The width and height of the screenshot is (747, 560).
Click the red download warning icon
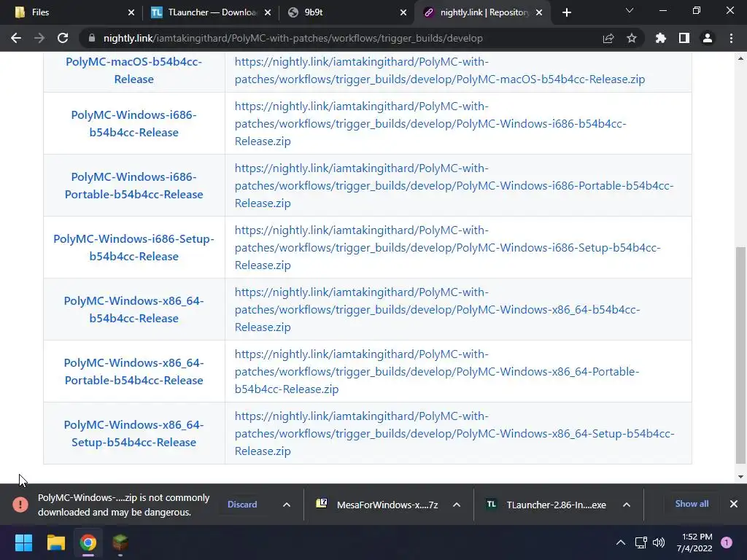tap(20, 505)
